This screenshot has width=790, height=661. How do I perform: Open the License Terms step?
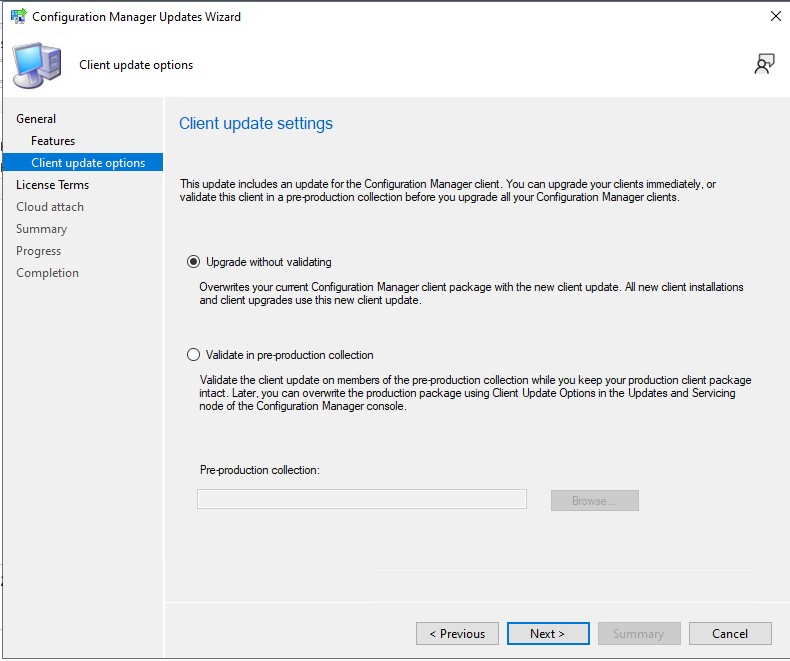tap(52, 185)
